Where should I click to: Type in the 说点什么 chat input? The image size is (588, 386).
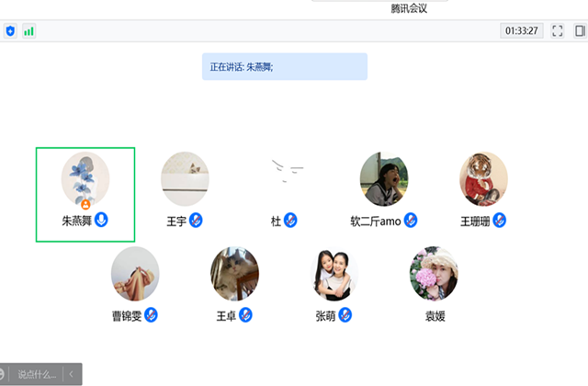click(37, 374)
